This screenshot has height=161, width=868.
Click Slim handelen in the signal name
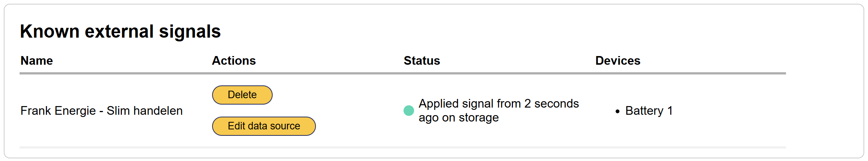click(x=144, y=111)
